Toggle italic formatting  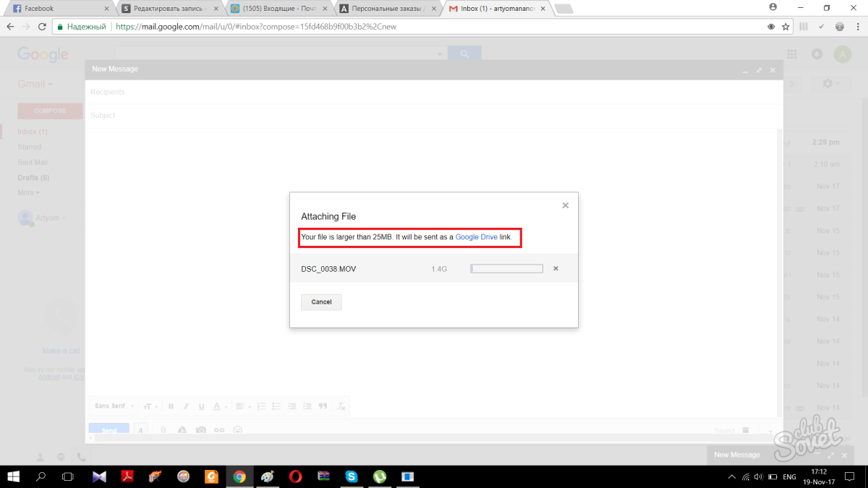pos(186,406)
